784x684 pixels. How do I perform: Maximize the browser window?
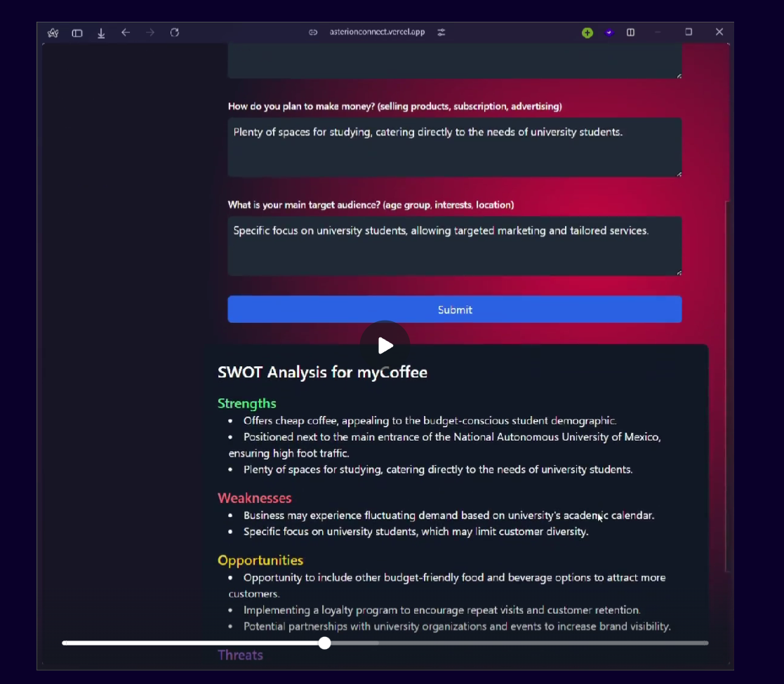point(689,32)
